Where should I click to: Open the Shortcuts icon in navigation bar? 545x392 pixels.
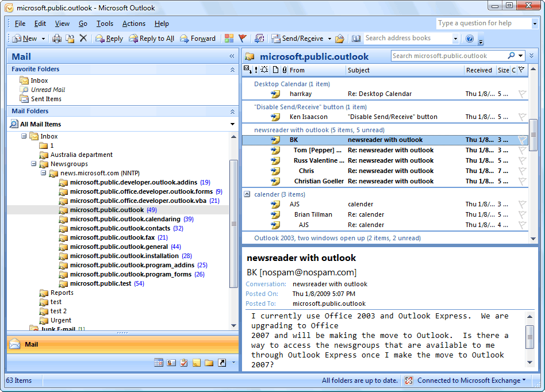(222, 363)
